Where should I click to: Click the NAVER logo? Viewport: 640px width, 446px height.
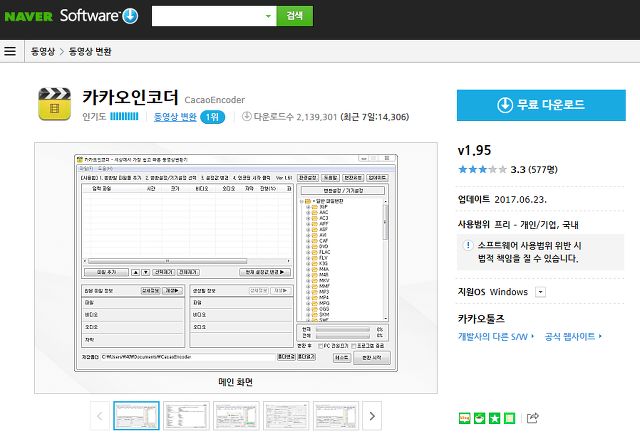29,17
